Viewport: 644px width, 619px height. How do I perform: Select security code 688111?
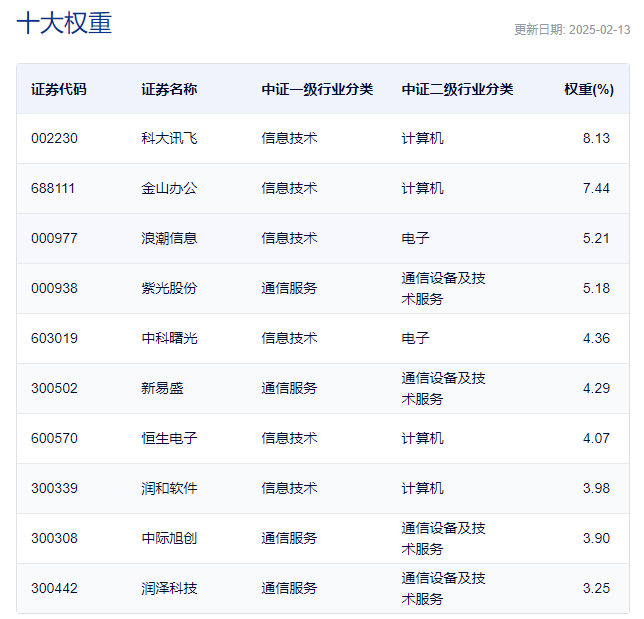click(x=53, y=189)
